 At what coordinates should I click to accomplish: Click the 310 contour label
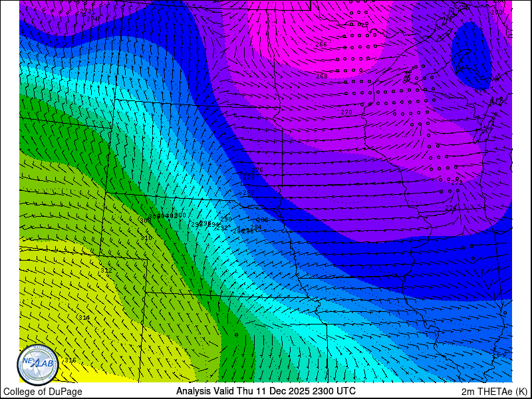tap(146, 238)
